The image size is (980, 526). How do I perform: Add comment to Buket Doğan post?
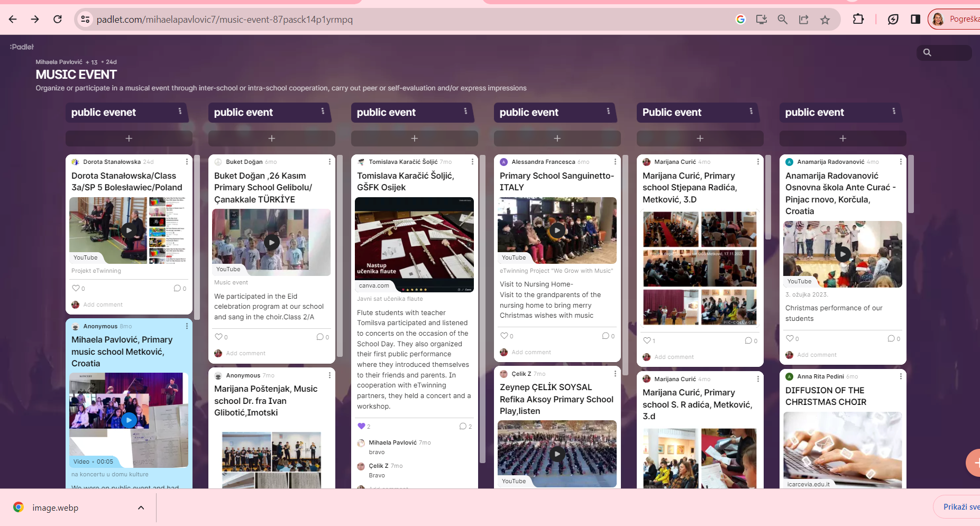pyautogui.click(x=245, y=353)
